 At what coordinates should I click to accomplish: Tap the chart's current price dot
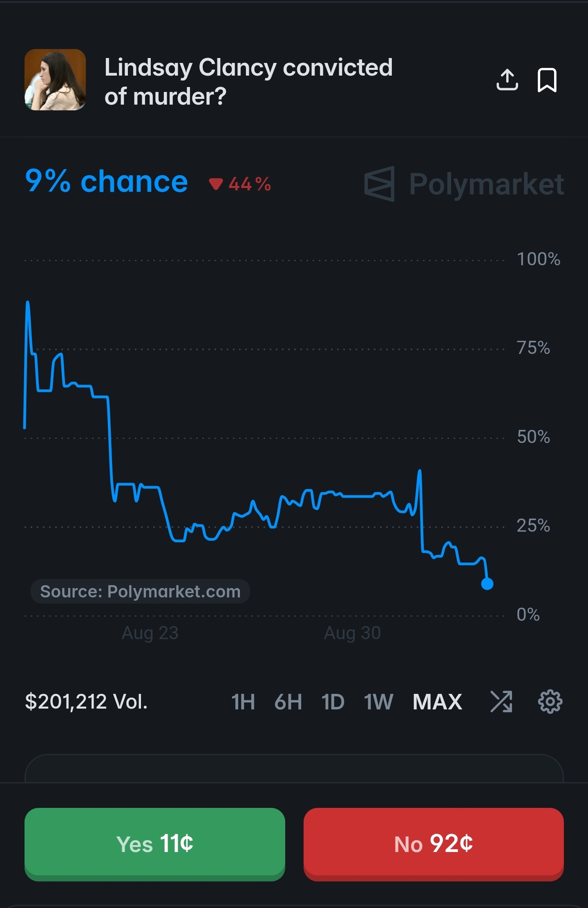[x=487, y=584]
